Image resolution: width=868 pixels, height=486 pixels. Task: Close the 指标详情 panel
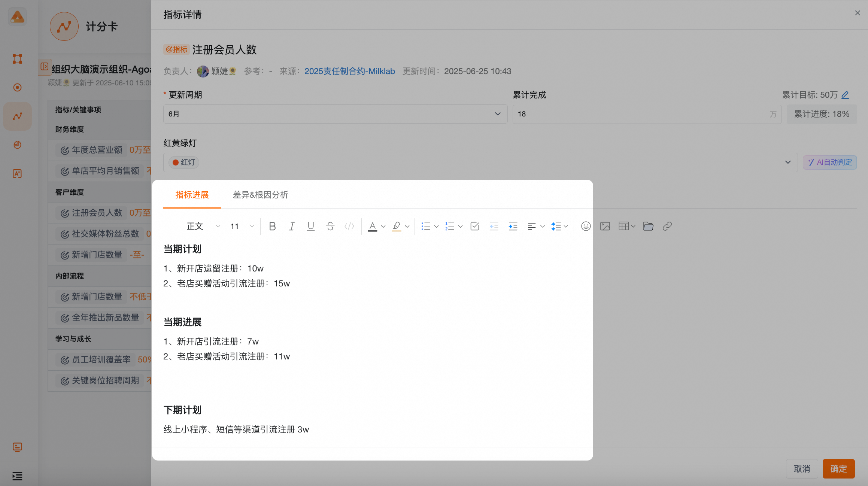click(857, 13)
